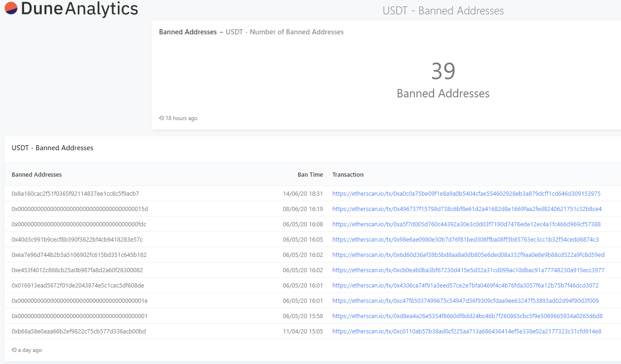This screenshot has width=621, height=364.
Task: Open etherscan link starting 0xd8ea4a26e535
Action: coord(467,316)
